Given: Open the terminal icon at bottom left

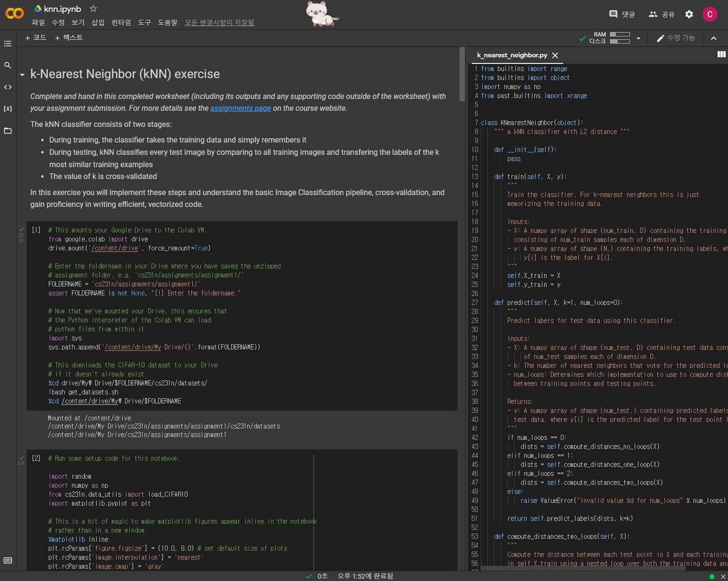Looking at the screenshot, I should [x=8, y=561].
